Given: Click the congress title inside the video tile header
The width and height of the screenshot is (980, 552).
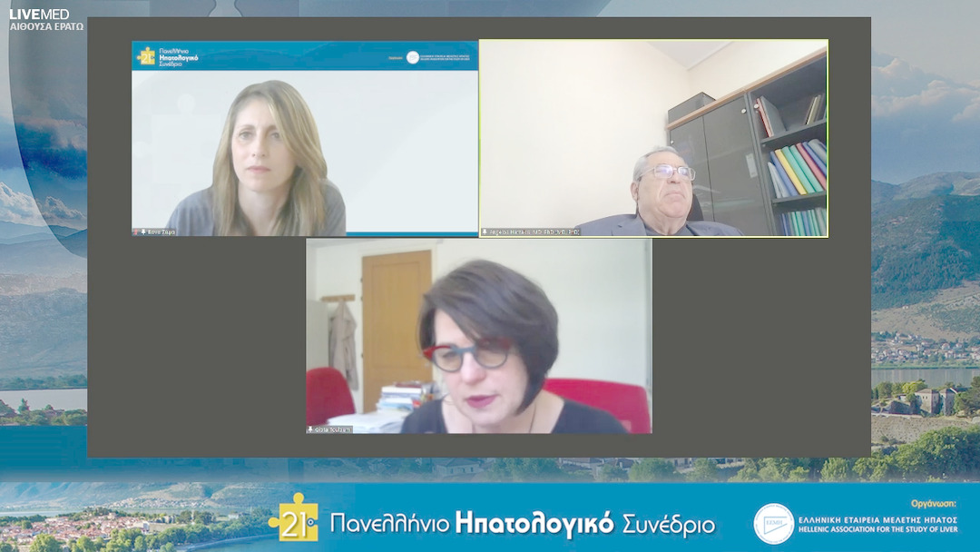Looking at the screenshot, I should (179, 56).
